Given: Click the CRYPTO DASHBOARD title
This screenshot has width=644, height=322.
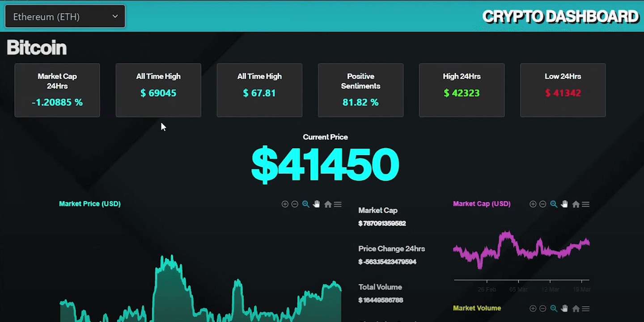Looking at the screenshot, I should 561,17.
